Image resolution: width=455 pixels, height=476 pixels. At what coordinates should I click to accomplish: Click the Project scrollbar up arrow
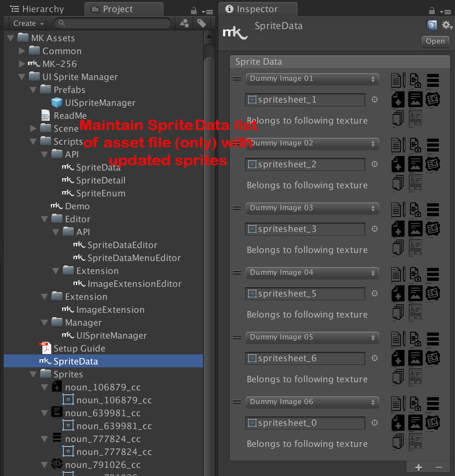tap(209, 37)
